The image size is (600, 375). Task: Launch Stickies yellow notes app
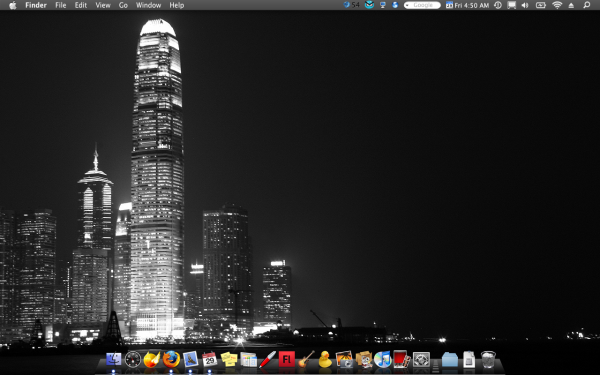(x=229, y=359)
